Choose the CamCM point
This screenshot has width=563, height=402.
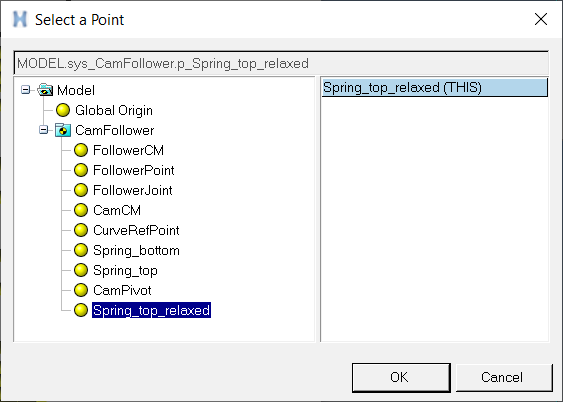(117, 210)
